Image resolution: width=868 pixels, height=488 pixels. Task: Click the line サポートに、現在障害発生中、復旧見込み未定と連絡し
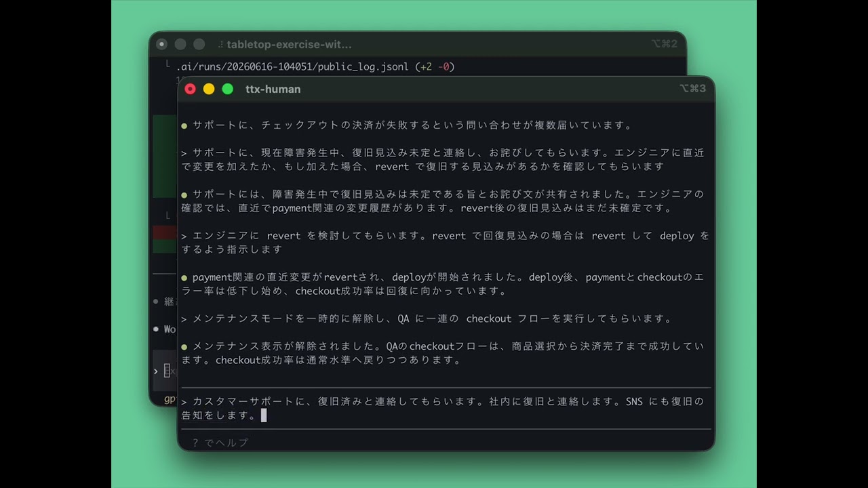pos(443,159)
